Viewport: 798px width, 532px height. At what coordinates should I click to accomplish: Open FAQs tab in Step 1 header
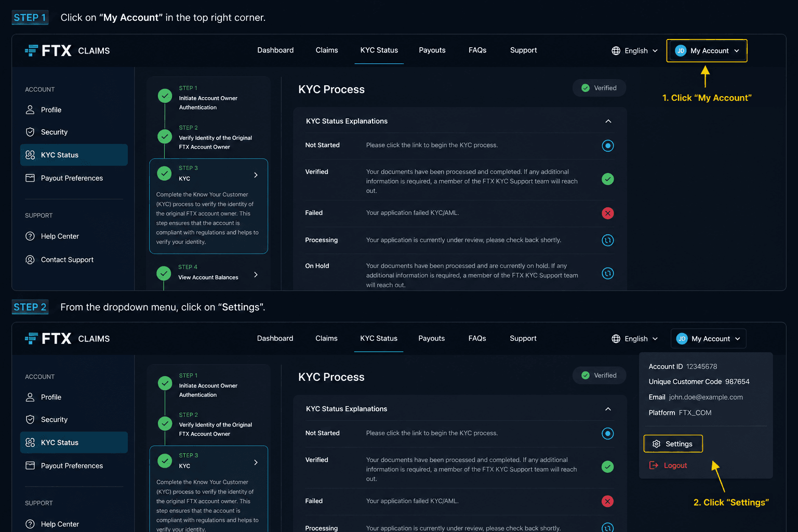point(477,50)
